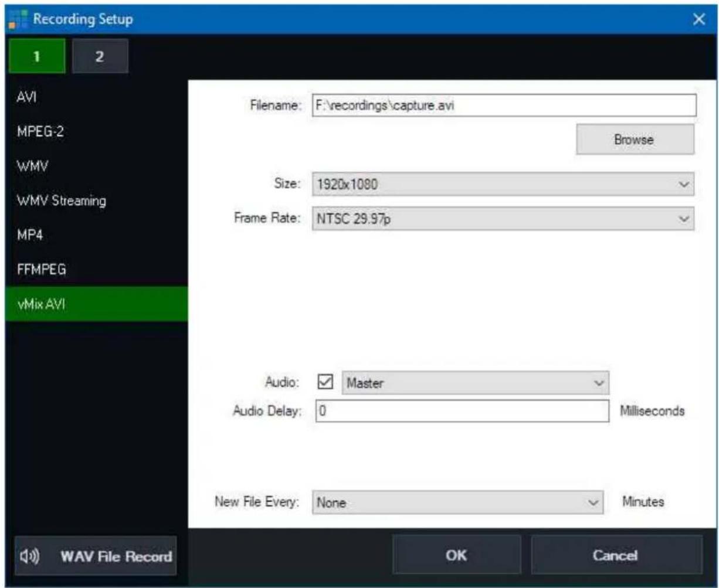Click the Minutes label

point(642,502)
